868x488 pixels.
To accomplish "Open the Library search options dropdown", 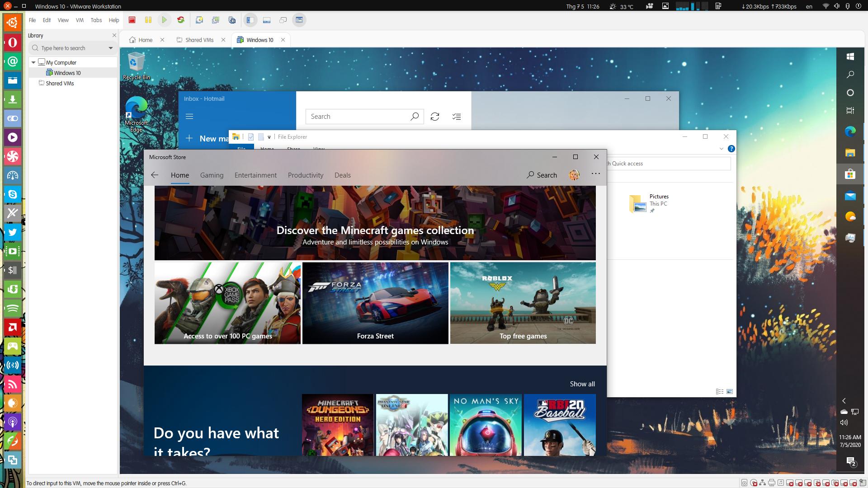I will [x=110, y=48].
